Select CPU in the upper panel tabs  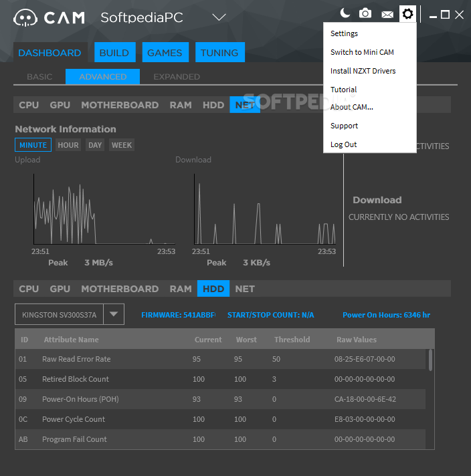tap(29, 105)
